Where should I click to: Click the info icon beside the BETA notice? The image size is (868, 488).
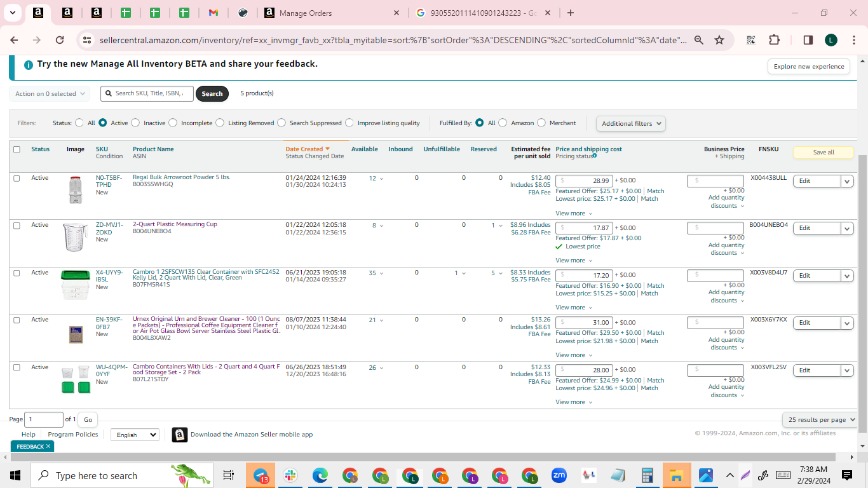29,65
